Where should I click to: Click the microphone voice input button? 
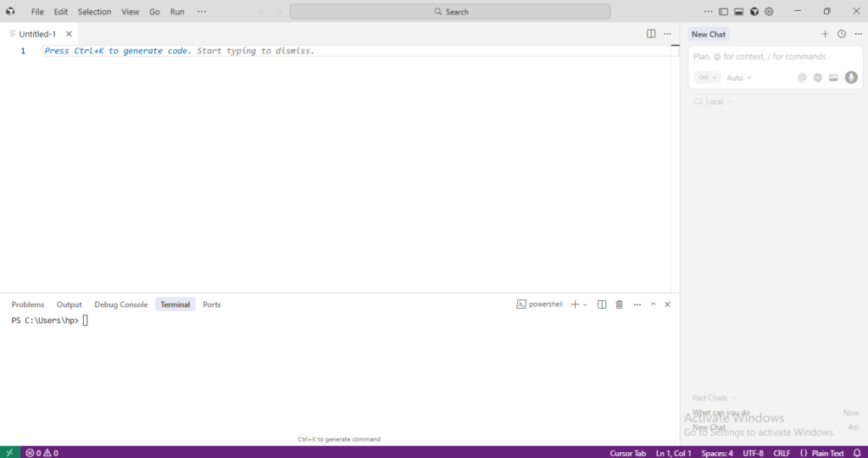[851, 77]
